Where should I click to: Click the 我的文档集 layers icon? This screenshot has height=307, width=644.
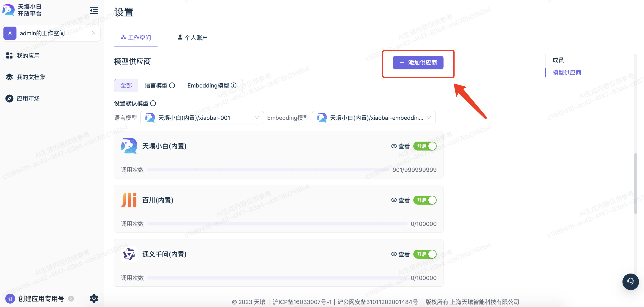tap(9, 77)
